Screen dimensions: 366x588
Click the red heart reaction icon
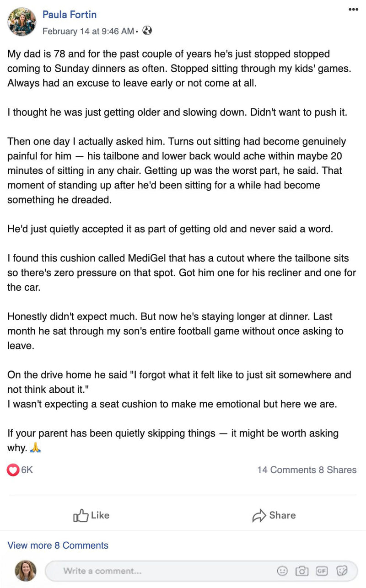tap(13, 470)
